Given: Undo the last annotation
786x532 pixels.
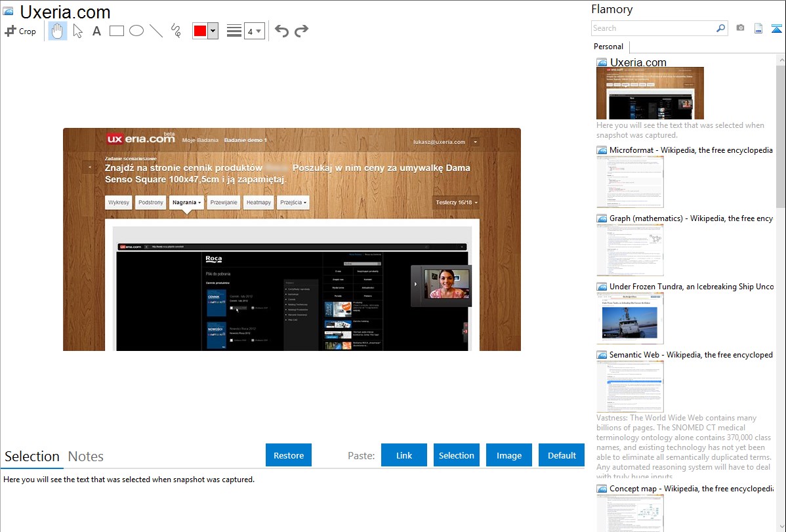Looking at the screenshot, I should [x=281, y=31].
